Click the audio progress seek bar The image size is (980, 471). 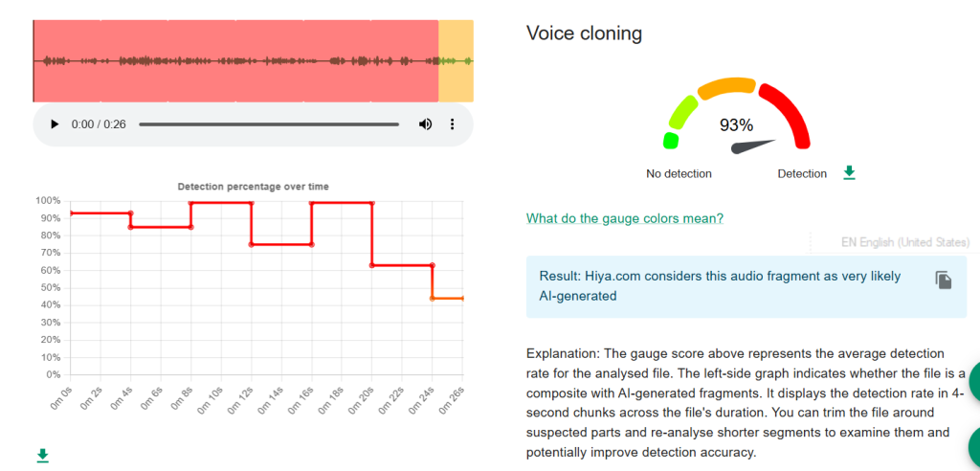pos(269,124)
